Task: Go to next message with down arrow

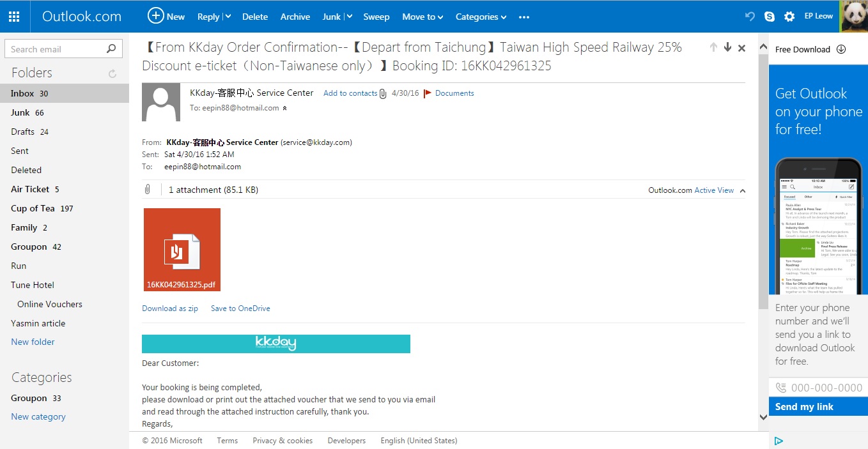Action: click(727, 47)
